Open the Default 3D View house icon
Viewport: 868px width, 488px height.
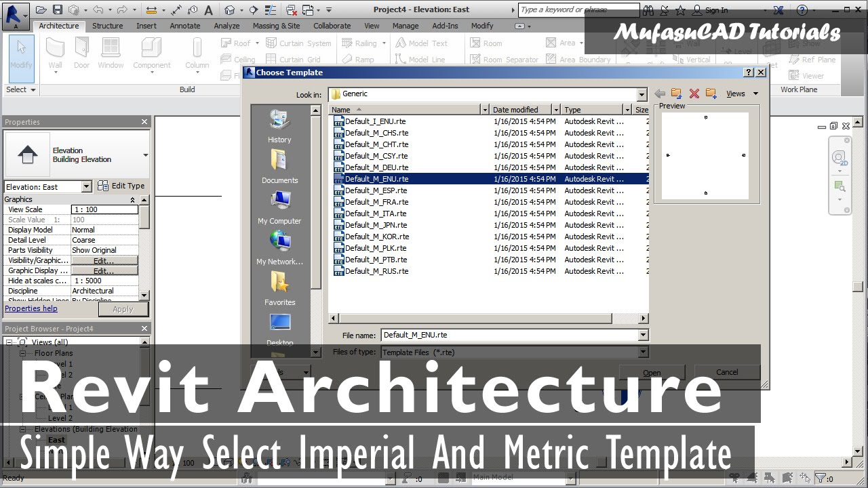[x=230, y=10]
